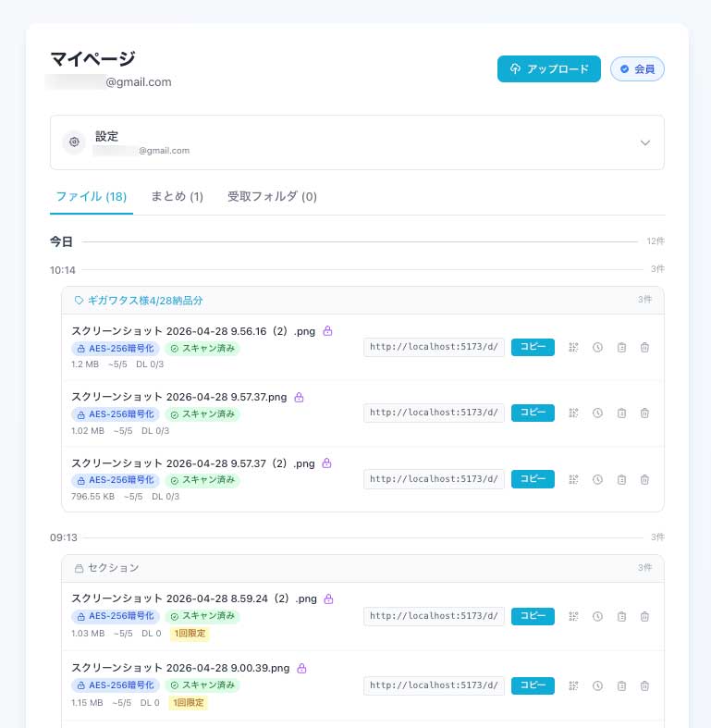Click clipboard icon for 9.56.16 (2).png
The height and width of the screenshot is (728, 711).
(x=621, y=347)
